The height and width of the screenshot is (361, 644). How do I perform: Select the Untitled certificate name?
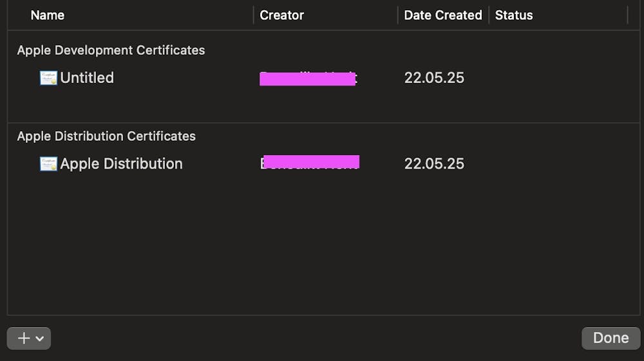click(87, 78)
